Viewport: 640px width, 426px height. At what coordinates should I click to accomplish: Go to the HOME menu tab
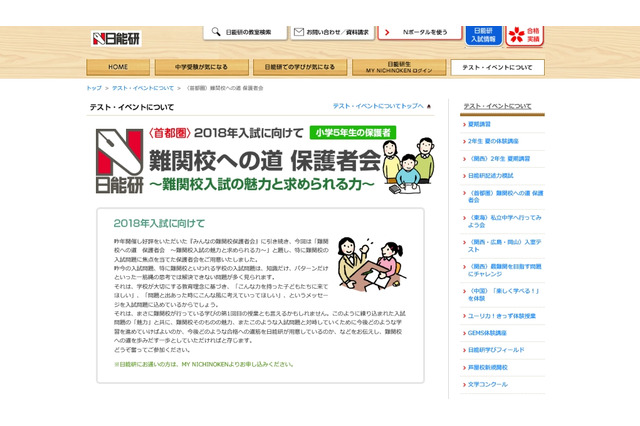[x=118, y=67]
